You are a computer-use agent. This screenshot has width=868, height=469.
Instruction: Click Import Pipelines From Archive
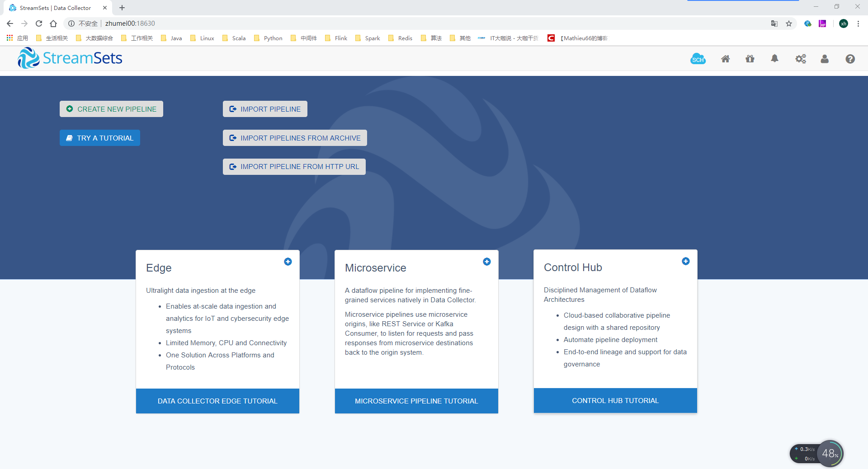click(x=294, y=138)
